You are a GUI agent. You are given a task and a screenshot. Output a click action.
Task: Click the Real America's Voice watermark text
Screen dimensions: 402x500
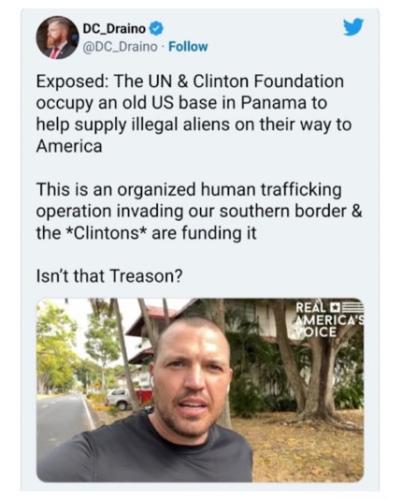click(x=329, y=319)
